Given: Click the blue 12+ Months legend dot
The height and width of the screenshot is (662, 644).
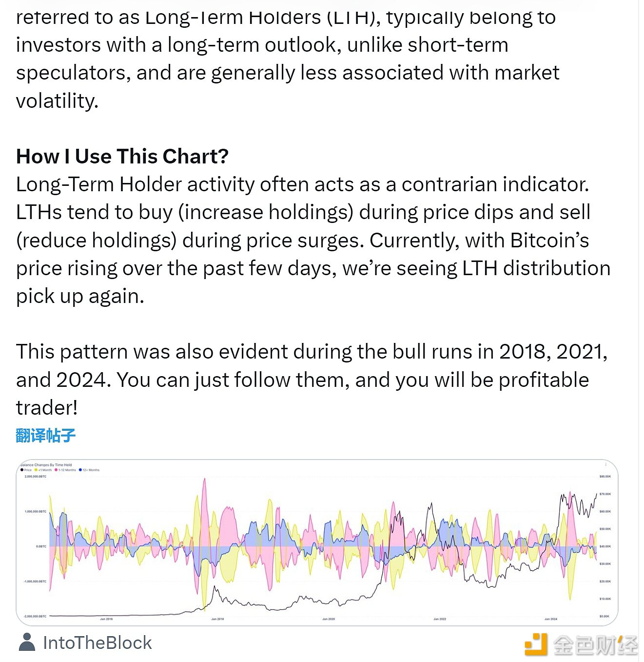Looking at the screenshot, I should 80,470.
